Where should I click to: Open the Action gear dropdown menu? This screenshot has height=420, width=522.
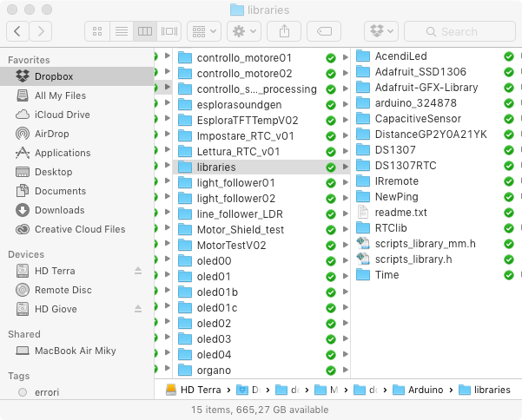click(242, 31)
